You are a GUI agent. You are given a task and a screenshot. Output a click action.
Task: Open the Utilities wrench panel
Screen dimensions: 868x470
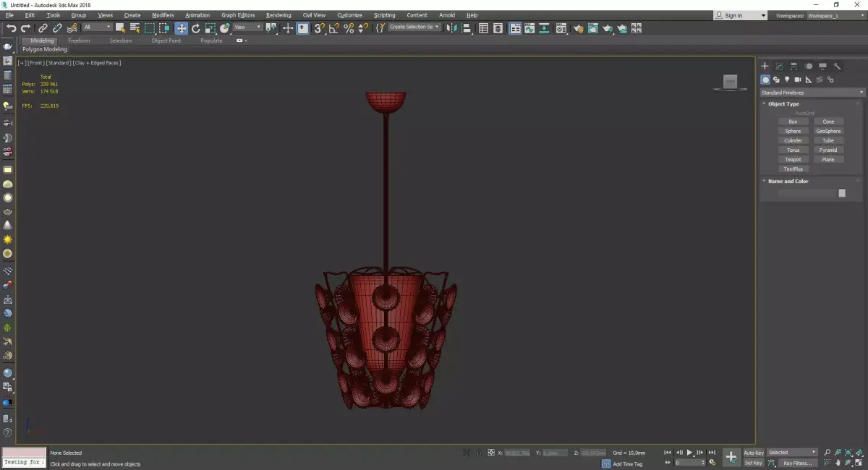838,66
